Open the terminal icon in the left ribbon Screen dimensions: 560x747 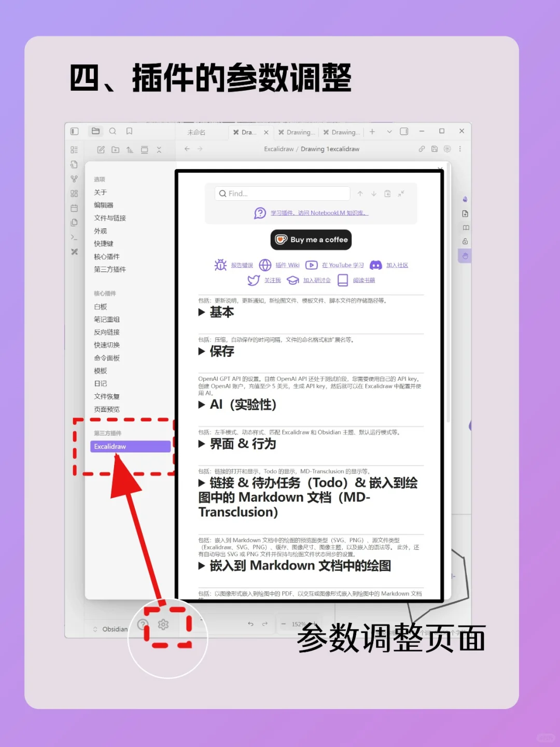(x=74, y=237)
